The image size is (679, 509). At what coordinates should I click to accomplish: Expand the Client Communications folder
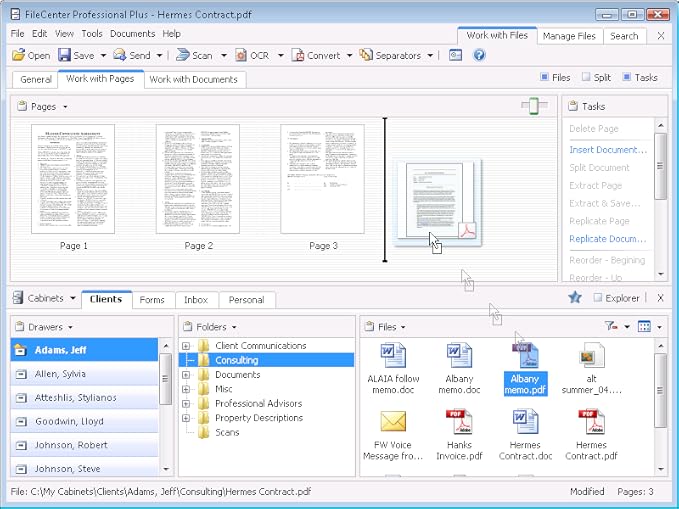tap(186, 346)
